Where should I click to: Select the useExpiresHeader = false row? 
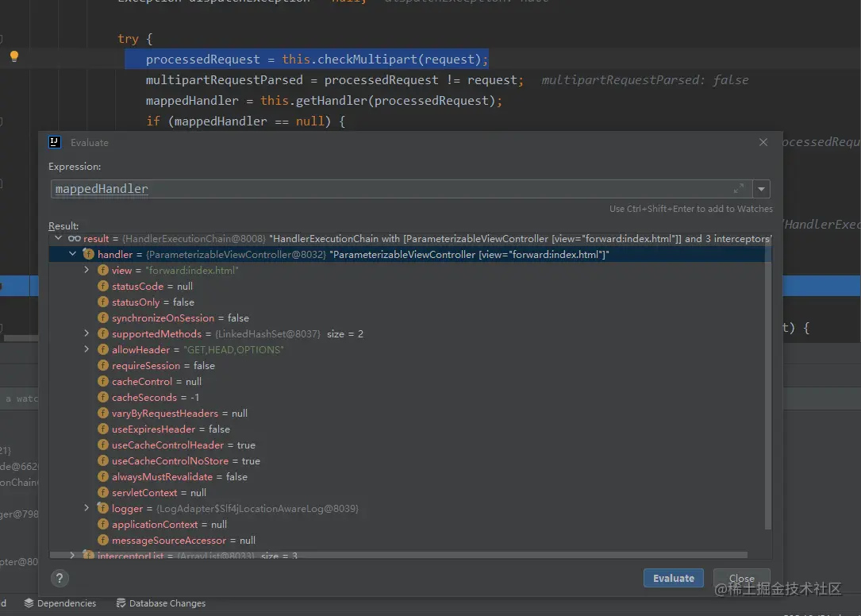pos(407,429)
